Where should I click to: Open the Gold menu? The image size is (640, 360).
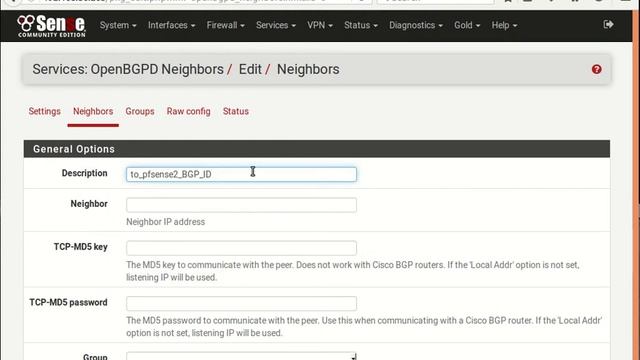[467, 25]
